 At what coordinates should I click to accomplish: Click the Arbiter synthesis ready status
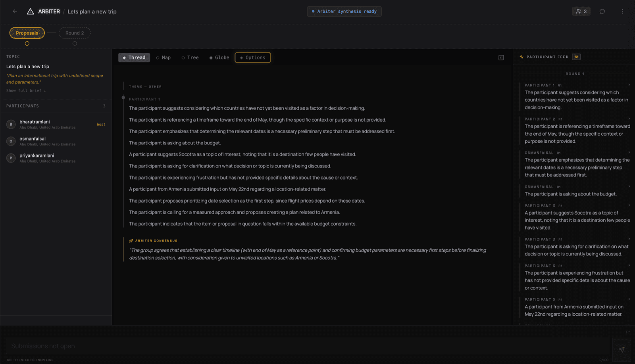[344, 11]
